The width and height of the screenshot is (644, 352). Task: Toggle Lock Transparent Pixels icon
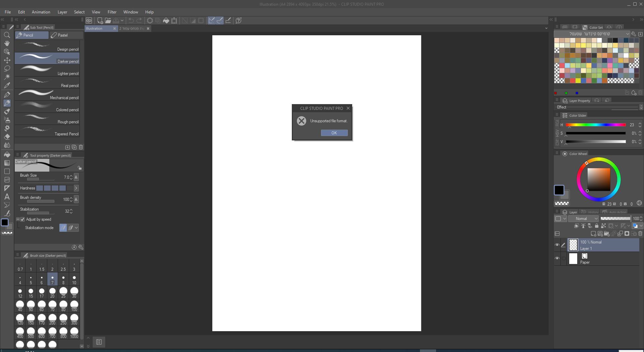pyautogui.click(x=603, y=226)
